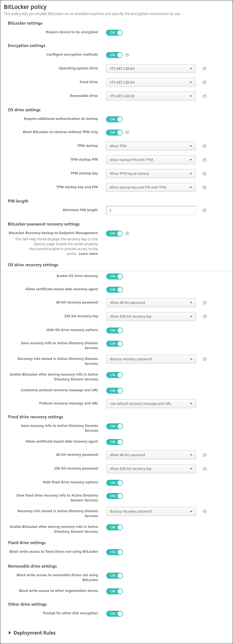The height and width of the screenshot is (644, 233).
Task: Click help icon beside Removable drive dropdown
Action: point(204,96)
